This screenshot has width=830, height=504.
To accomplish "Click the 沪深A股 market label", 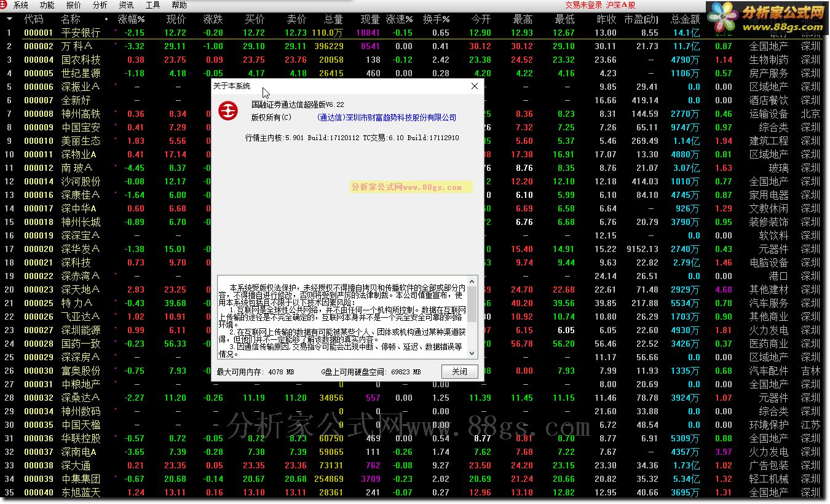I will (620, 6).
